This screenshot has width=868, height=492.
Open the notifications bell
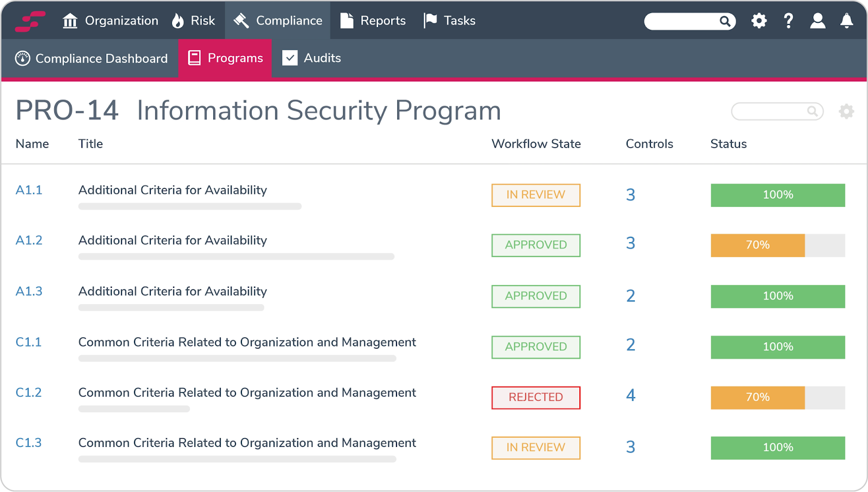pos(847,21)
